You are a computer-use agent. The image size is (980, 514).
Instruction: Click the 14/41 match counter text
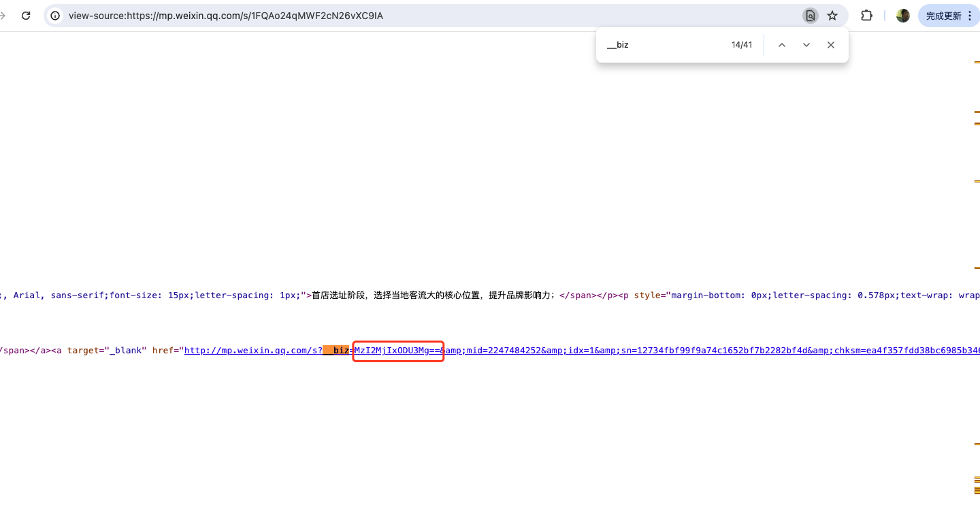click(x=742, y=45)
